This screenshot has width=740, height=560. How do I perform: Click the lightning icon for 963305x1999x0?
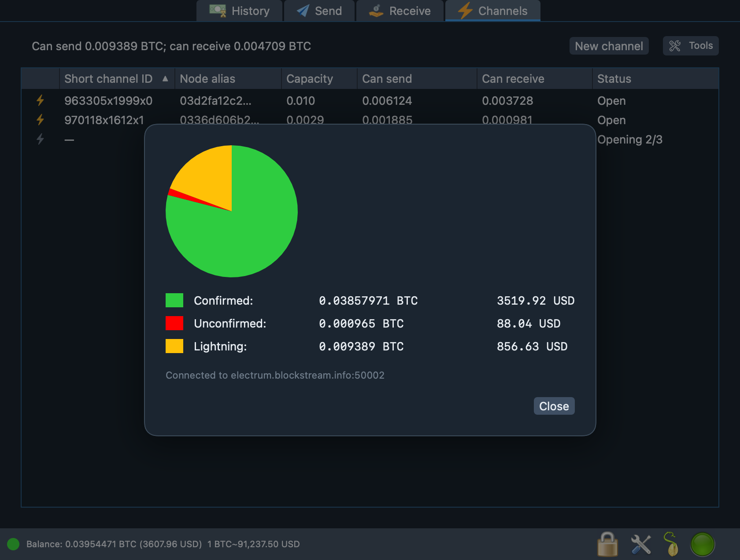pyautogui.click(x=40, y=100)
